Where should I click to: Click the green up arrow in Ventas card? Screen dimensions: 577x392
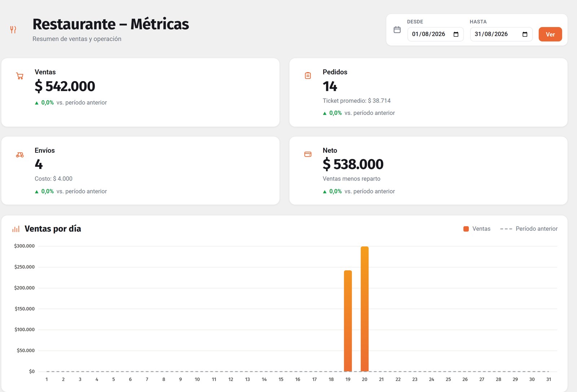click(x=36, y=103)
